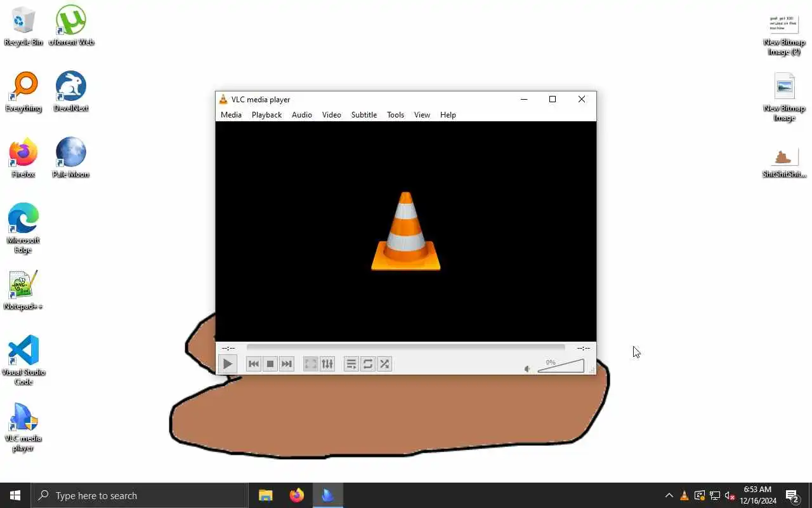Open File Explorer from the taskbar

click(266, 495)
